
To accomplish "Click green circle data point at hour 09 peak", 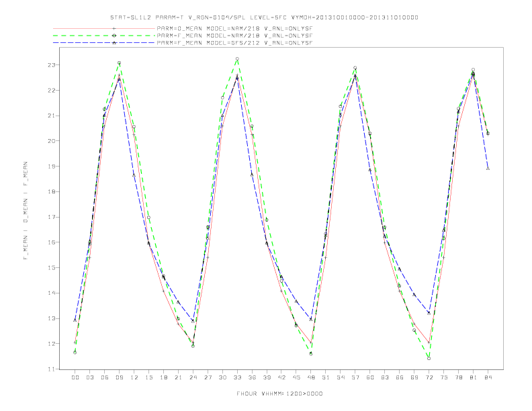I will coord(119,62).
